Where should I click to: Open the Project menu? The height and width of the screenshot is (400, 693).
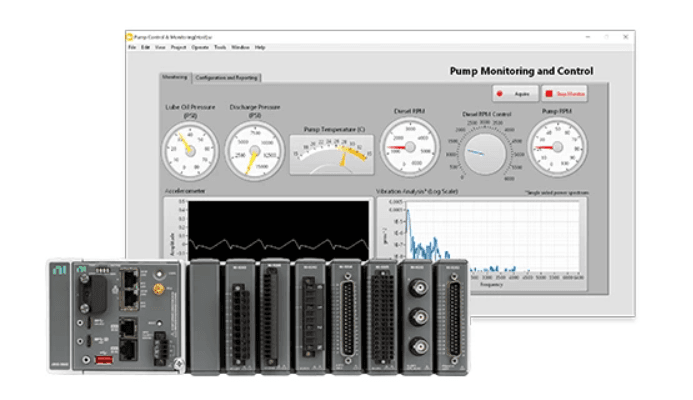[178, 47]
